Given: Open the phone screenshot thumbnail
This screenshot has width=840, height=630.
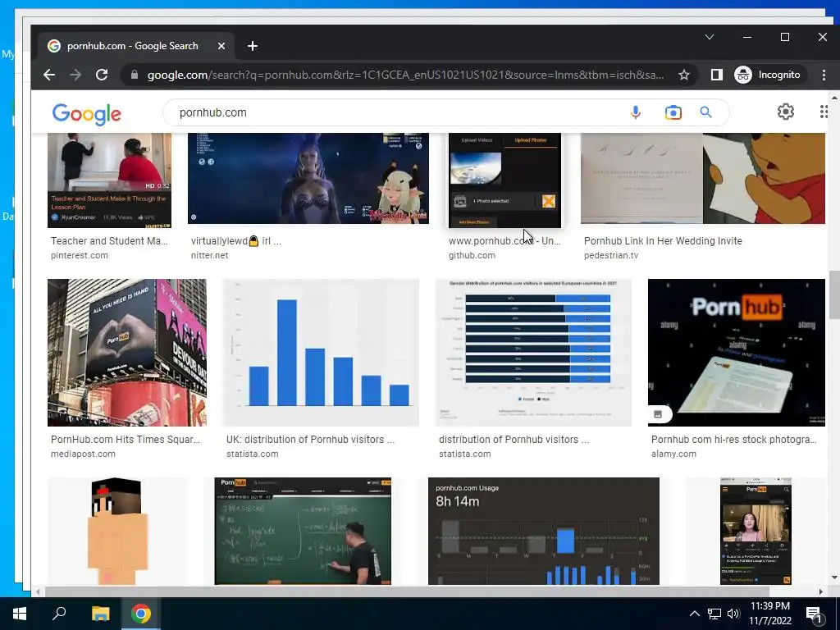Looking at the screenshot, I should [x=756, y=531].
